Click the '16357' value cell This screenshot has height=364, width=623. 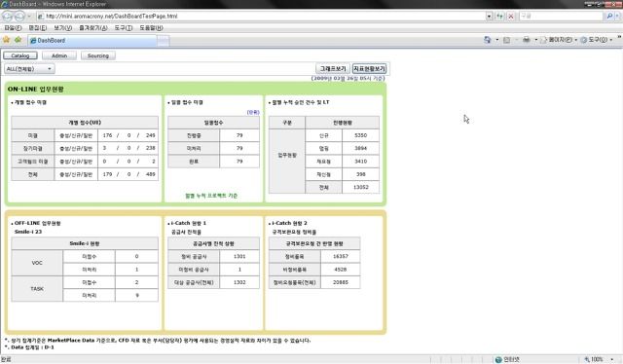[341, 256]
